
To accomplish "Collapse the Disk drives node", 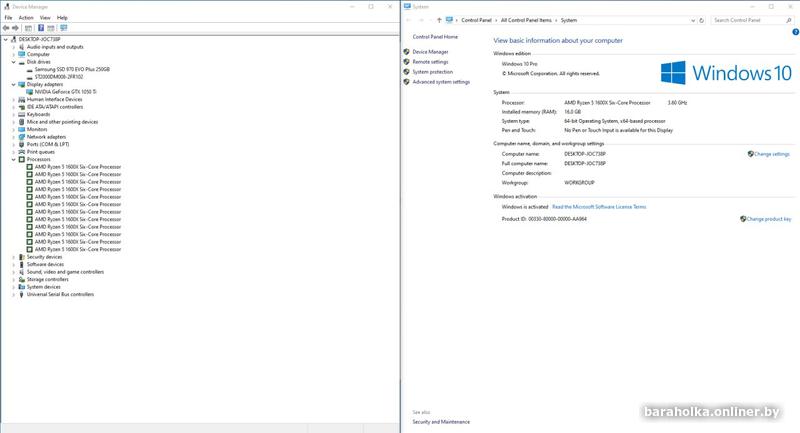I will 14,62.
